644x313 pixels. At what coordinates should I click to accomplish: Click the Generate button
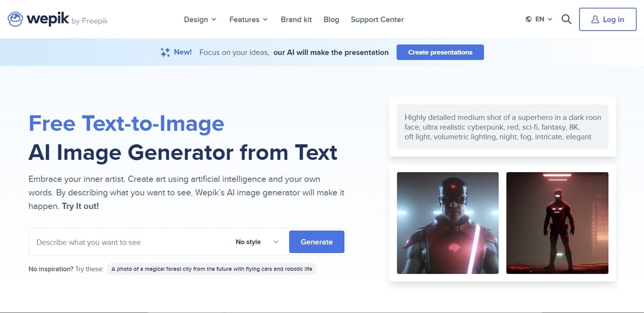coord(317,242)
